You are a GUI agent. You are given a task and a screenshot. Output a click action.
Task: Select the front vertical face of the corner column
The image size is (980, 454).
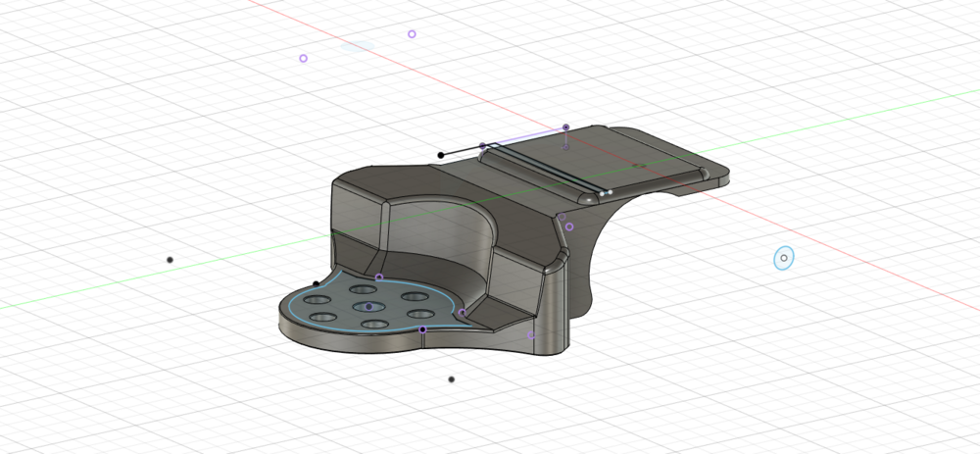[x=554, y=309]
